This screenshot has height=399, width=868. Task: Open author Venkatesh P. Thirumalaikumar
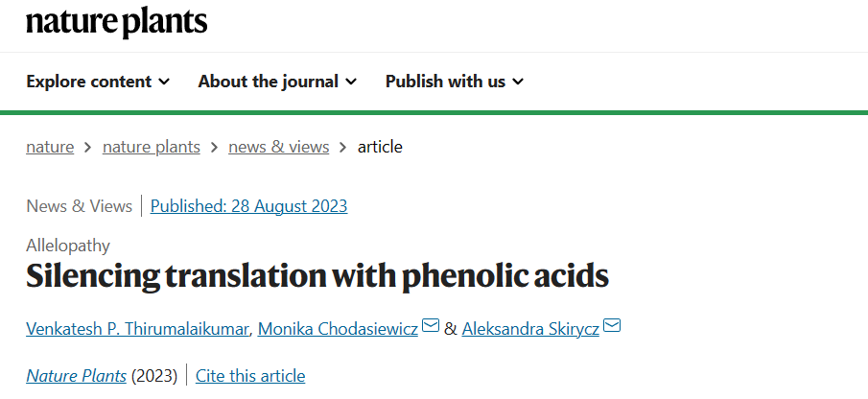[137, 329]
